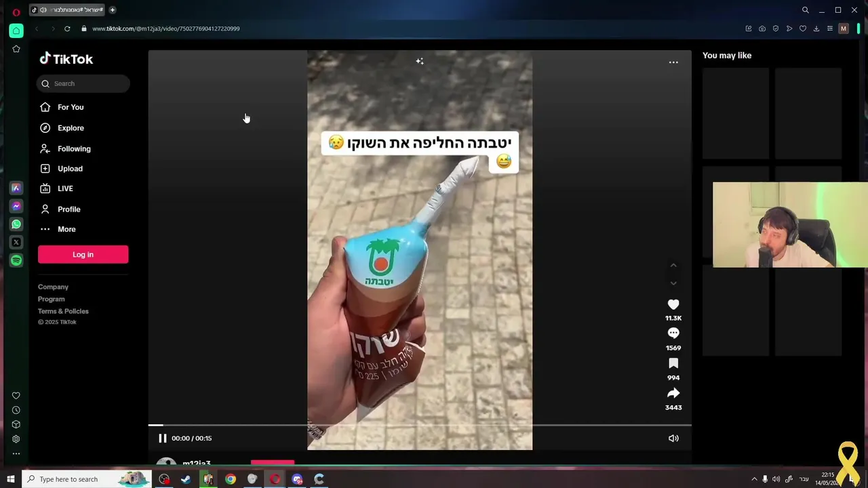
Task: Like the video with heart icon
Action: [x=673, y=305]
